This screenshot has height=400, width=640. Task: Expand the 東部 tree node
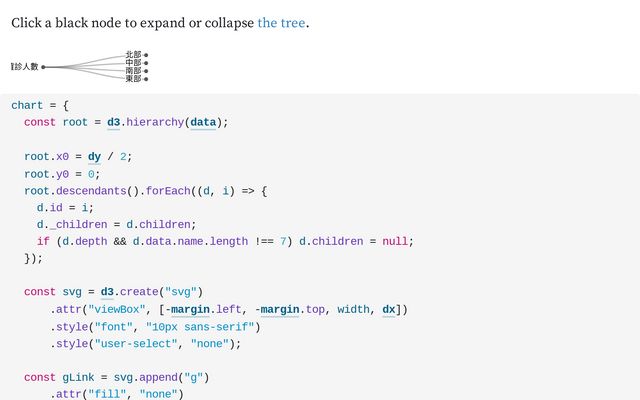(x=146, y=79)
